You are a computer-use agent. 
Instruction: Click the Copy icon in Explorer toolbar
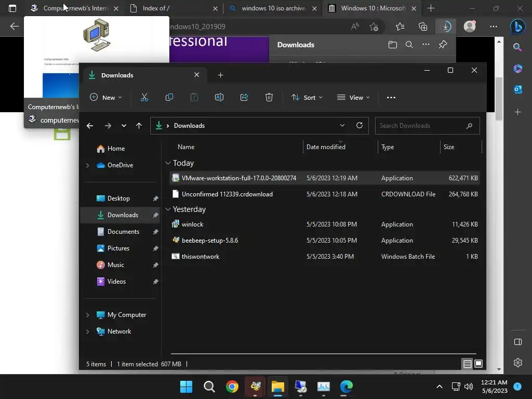pos(169,97)
